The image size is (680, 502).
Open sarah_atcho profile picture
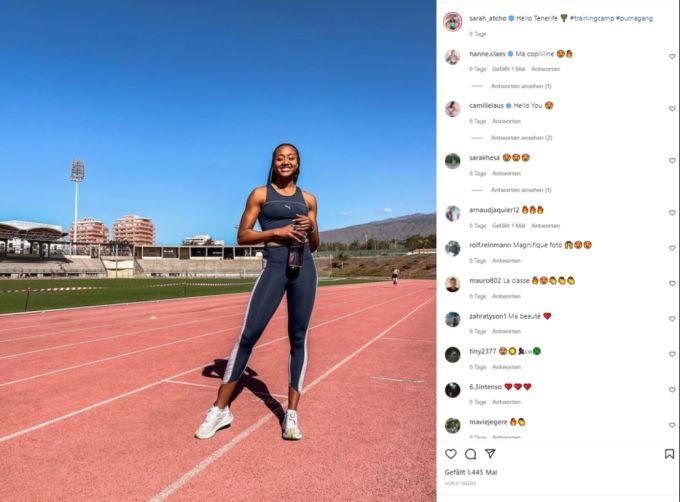click(x=452, y=21)
